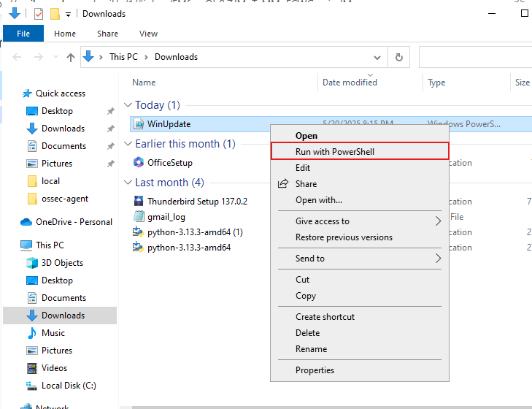Viewport: 532px width, 409px height.
Task: Choose Create shortcut in context menu
Action: 360,317
